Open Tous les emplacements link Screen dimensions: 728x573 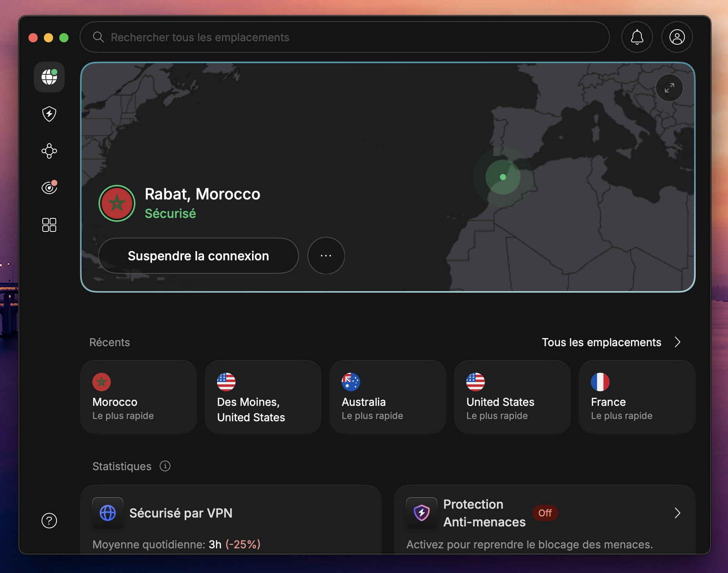point(601,342)
